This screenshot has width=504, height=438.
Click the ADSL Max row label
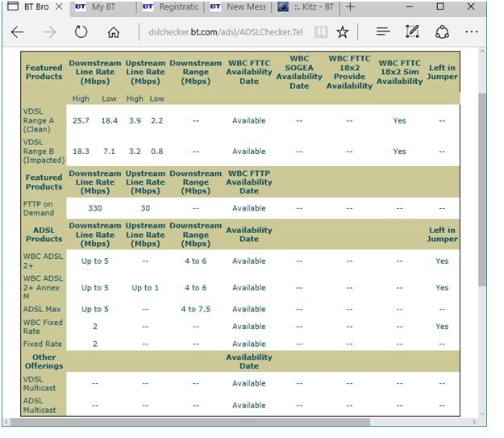click(x=42, y=310)
